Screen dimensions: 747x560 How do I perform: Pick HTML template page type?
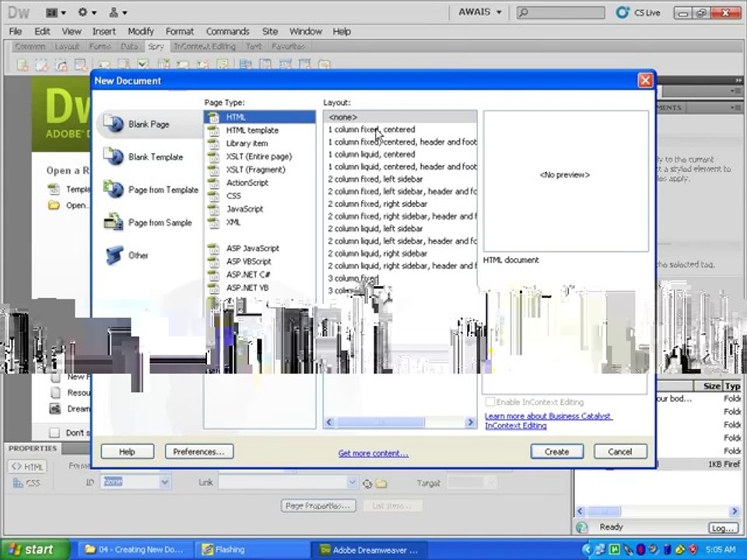point(251,130)
